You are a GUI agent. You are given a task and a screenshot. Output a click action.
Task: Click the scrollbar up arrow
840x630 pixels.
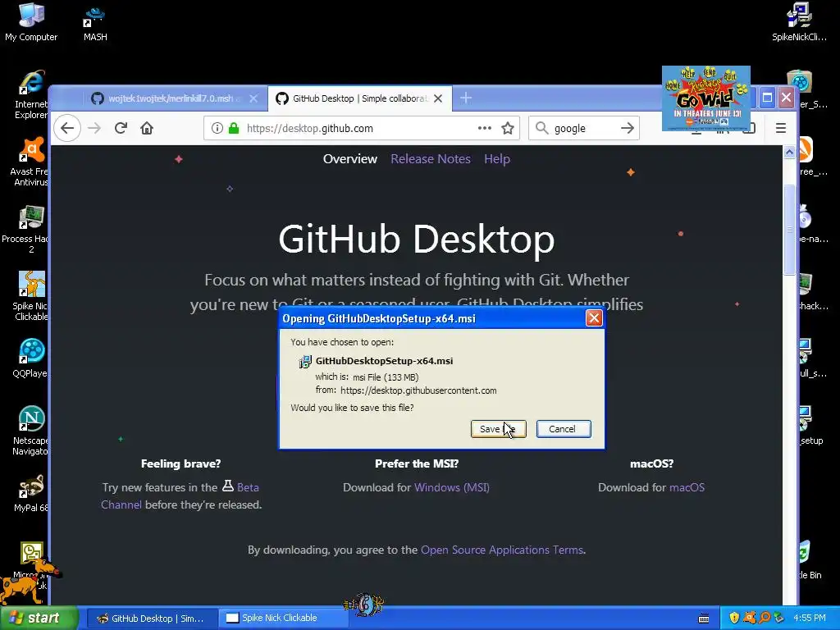tap(789, 153)
